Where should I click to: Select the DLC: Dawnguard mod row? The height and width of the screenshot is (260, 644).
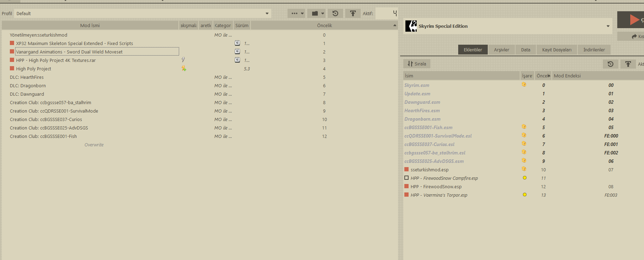click(200, 94)
